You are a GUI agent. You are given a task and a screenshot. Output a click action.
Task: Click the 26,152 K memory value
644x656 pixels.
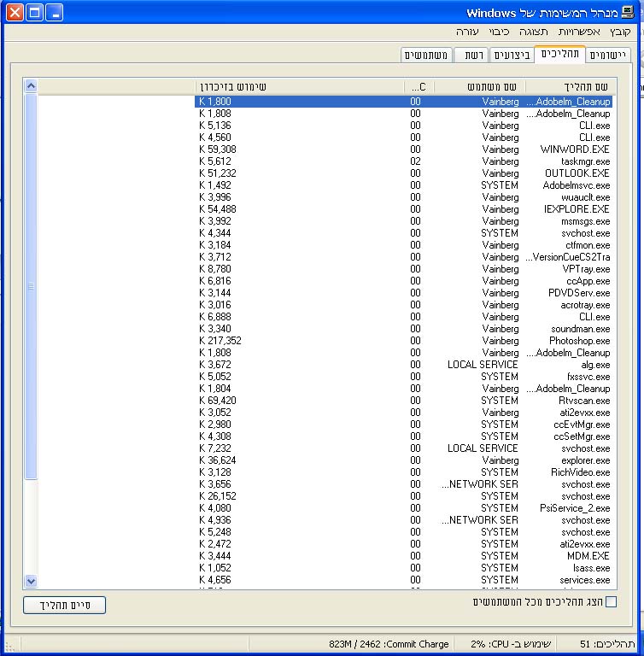218,496
